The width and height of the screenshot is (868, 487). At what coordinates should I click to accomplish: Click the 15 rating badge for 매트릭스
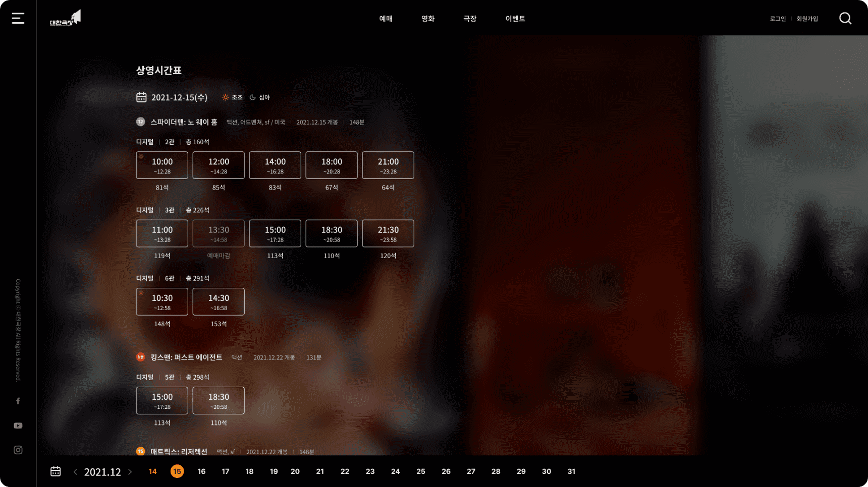pyautogui.click(x=141, y=451)
